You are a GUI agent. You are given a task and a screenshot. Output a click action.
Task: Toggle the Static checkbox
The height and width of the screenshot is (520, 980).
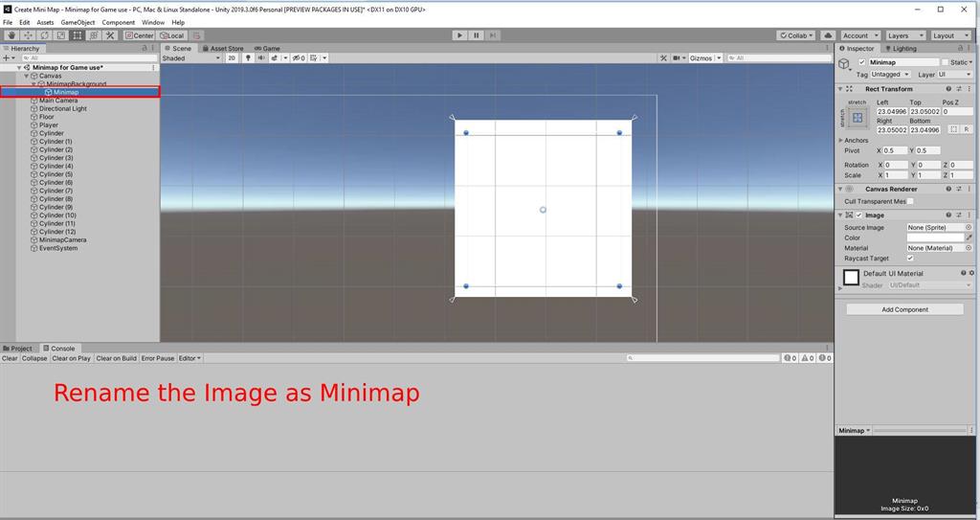pyautogui.click(x=945, y=62)
